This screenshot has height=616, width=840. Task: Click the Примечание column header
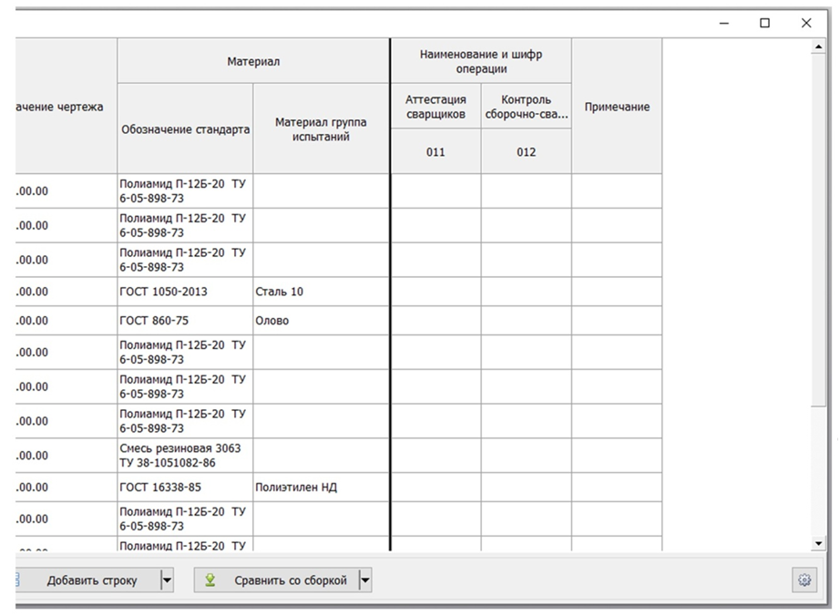[617, 106]
